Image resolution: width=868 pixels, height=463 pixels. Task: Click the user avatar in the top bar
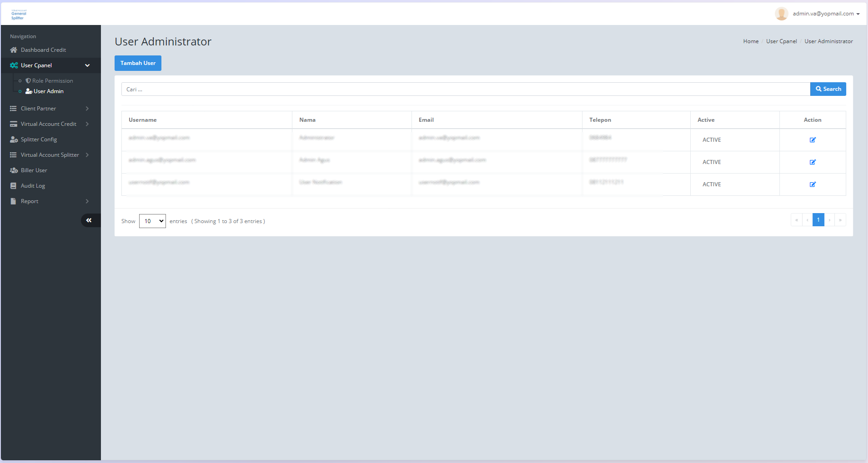click(x=781, y=14)
